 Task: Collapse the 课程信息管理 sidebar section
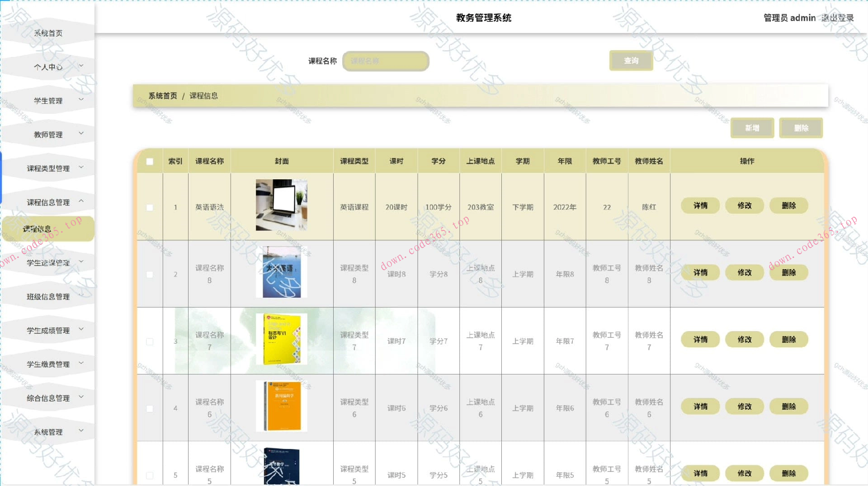point(47,201)
